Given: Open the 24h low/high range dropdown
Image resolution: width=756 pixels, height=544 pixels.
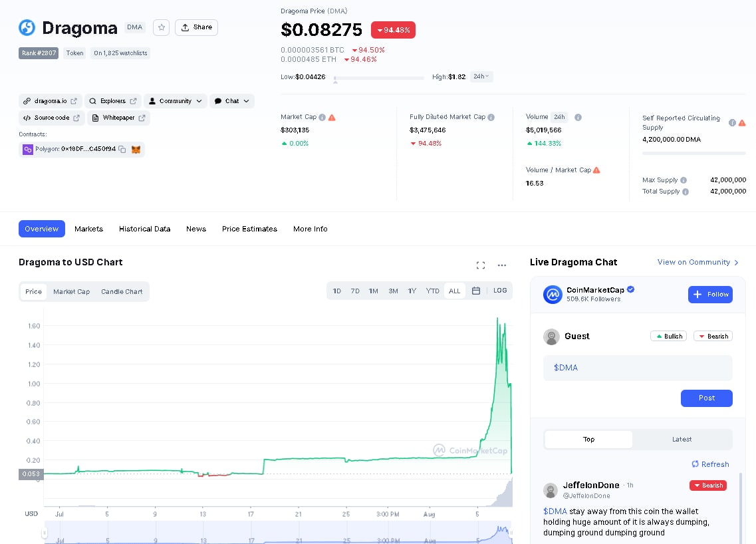Looking at the screenshot, I should click(481, 76).
